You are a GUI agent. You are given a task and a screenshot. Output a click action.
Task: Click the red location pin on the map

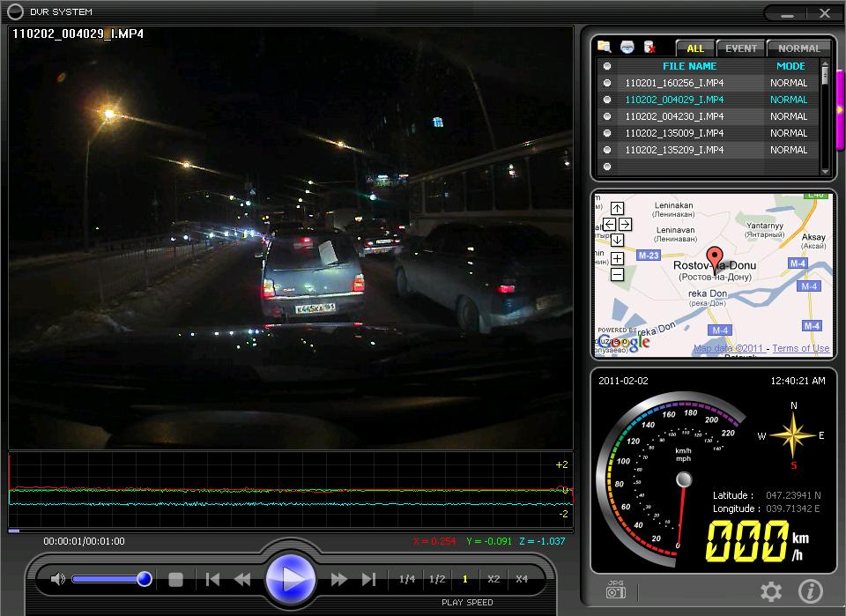[x=715, y=258]
